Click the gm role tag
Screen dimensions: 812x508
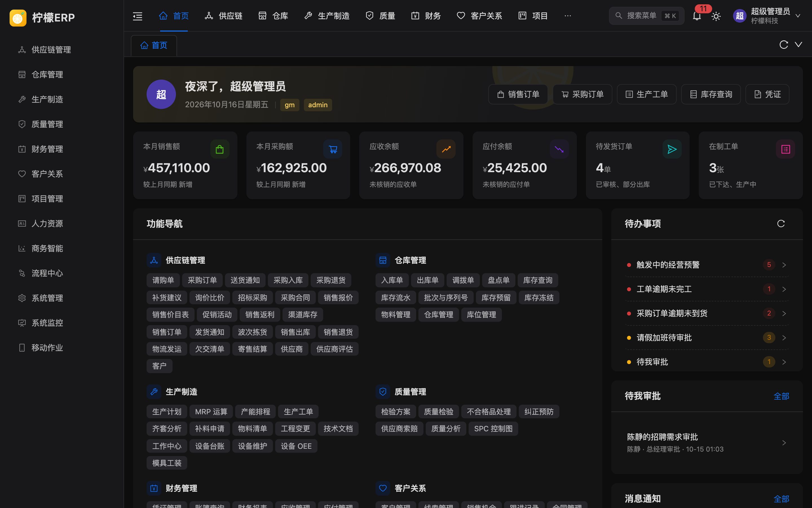290,105
